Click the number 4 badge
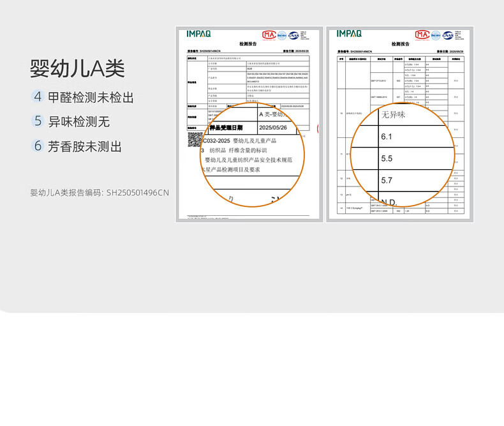This screenshot has width=504, height=426. pos(38,97)
